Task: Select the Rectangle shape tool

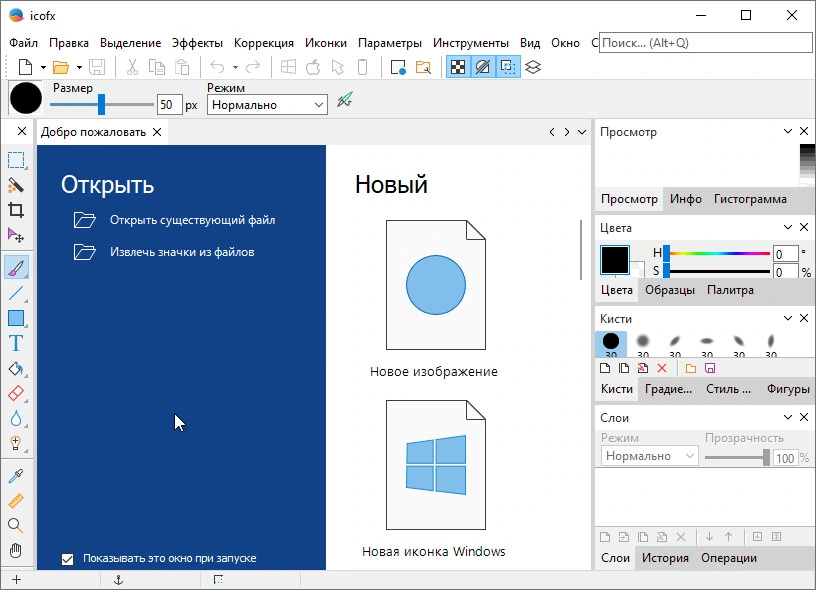Action: pos(16,318)
